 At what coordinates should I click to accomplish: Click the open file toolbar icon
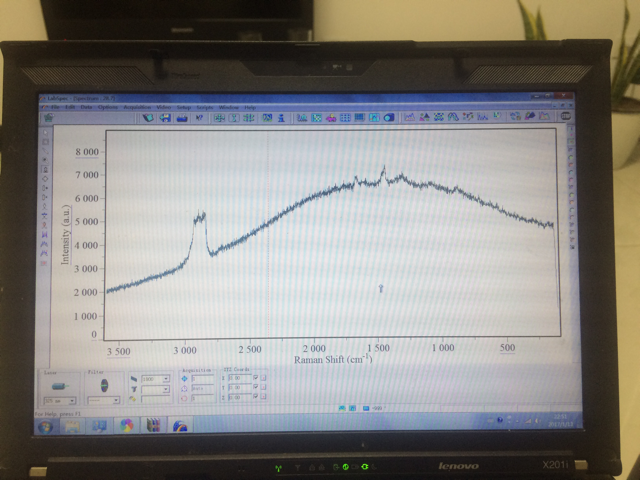pyautogui.click(x=148, y=118)
